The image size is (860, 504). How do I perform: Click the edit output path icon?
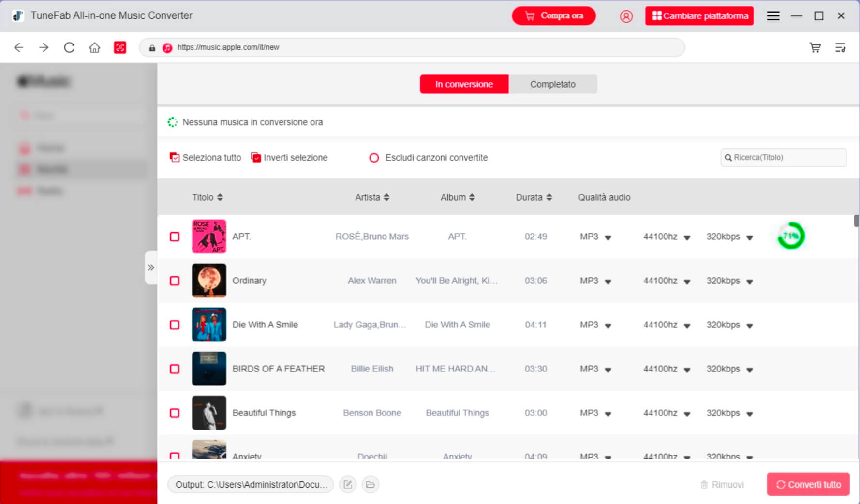348,484
